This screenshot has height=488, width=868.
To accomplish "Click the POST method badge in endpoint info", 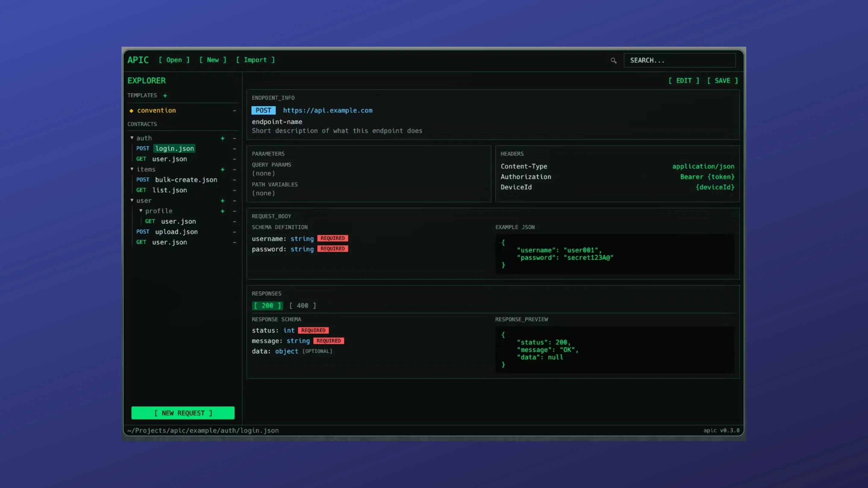I will point(263,111).
